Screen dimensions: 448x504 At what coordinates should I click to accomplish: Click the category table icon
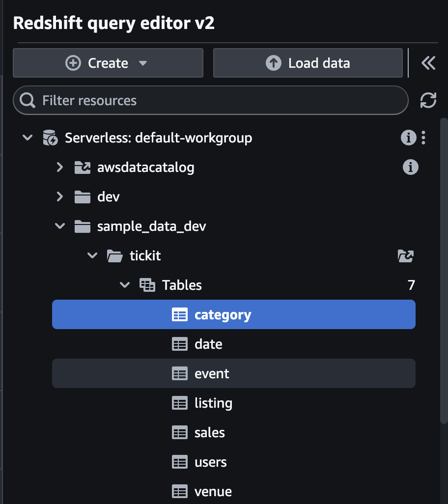click(x=180, y=315)
